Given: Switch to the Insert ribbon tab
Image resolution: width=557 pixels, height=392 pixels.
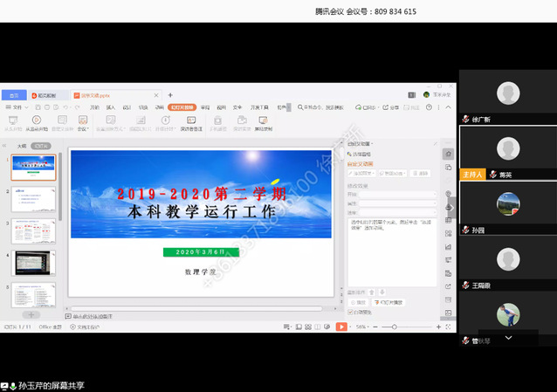Looking at the screenshot, I should [110, 107].
